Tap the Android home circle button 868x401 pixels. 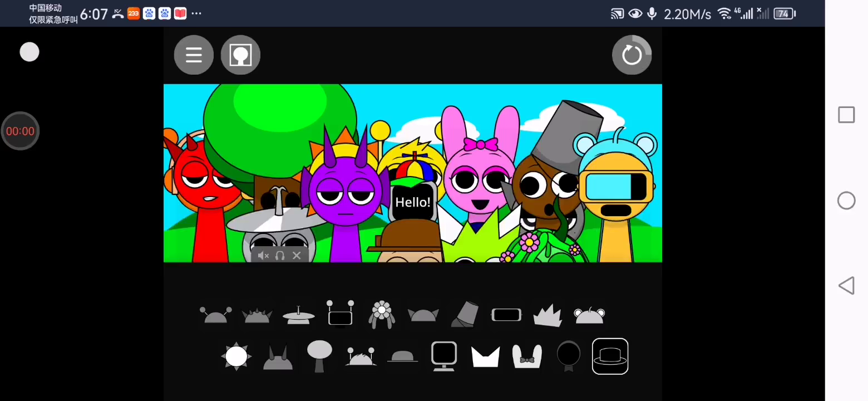click(x=846, y=200)
